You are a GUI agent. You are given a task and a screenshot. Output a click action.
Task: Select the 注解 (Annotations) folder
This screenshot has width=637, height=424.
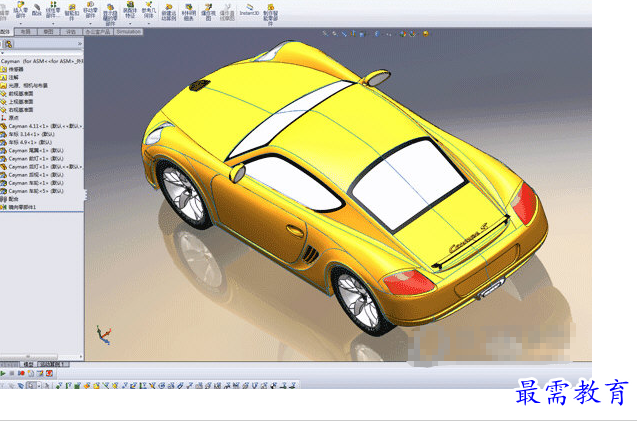pos(9,77)
